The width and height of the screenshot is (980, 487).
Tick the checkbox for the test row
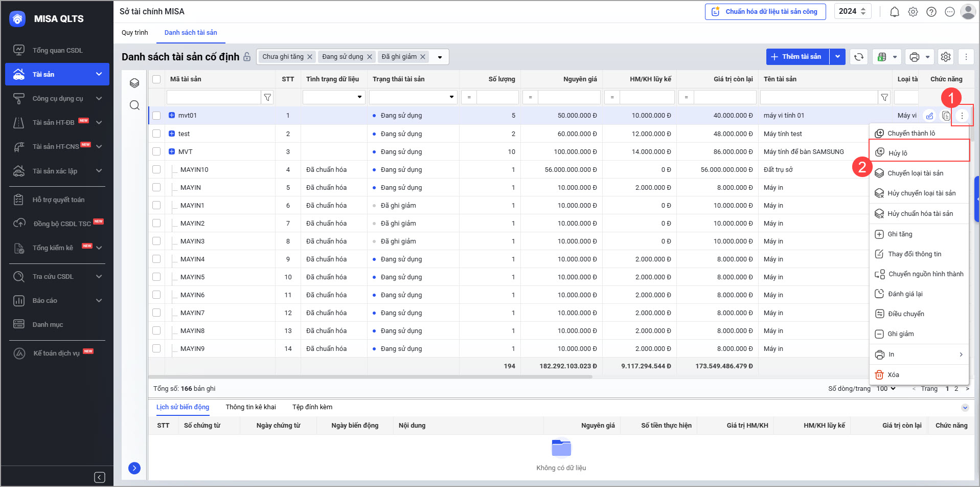(x=156, y=134)
